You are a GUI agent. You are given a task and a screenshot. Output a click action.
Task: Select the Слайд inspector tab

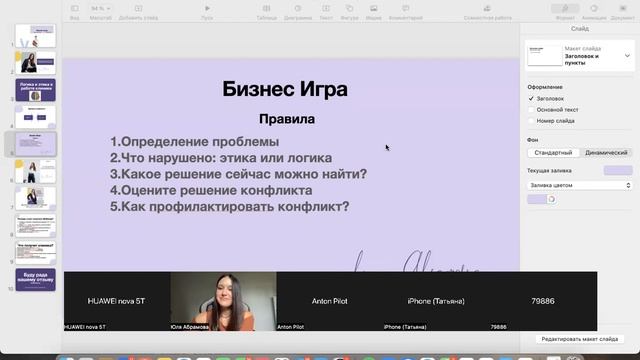tap(580, 29)
